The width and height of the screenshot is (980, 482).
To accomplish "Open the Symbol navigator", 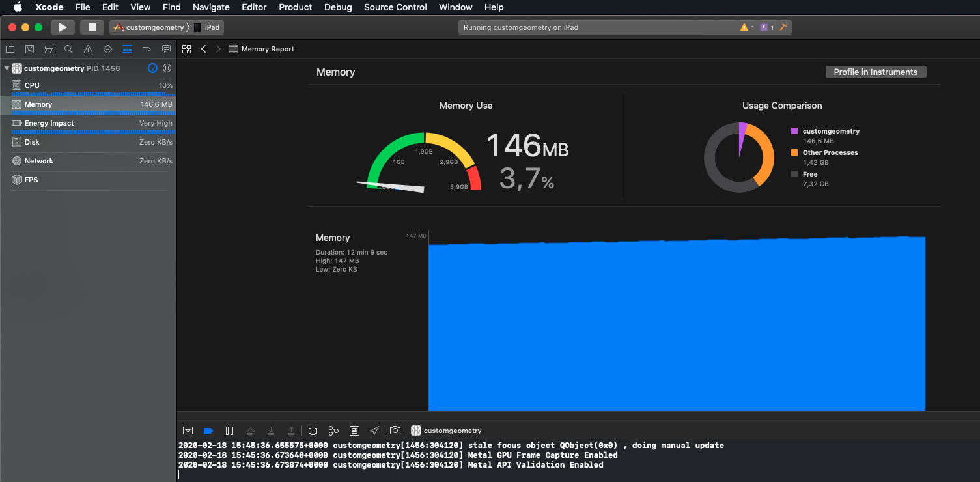I will click(x=49, y=49).
